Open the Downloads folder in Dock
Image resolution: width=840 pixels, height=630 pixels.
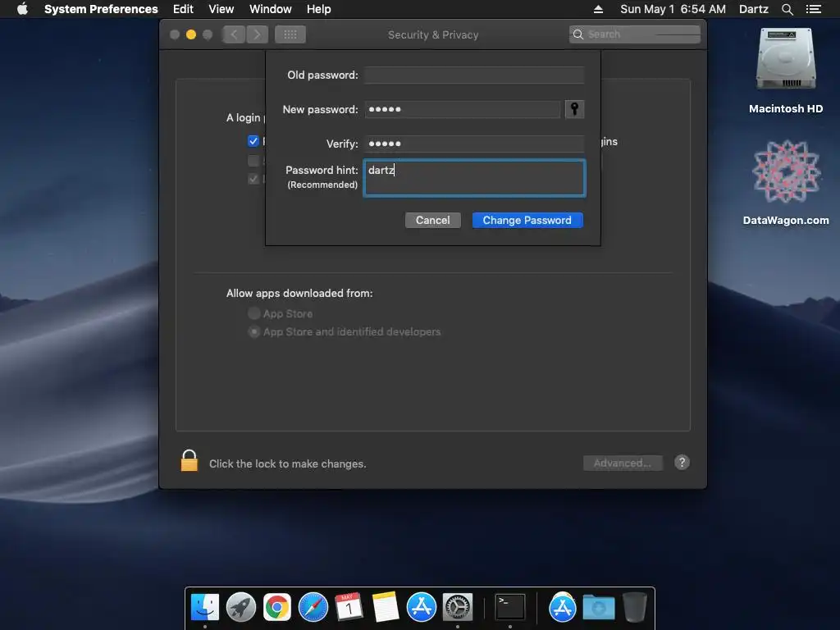(598, 608)
